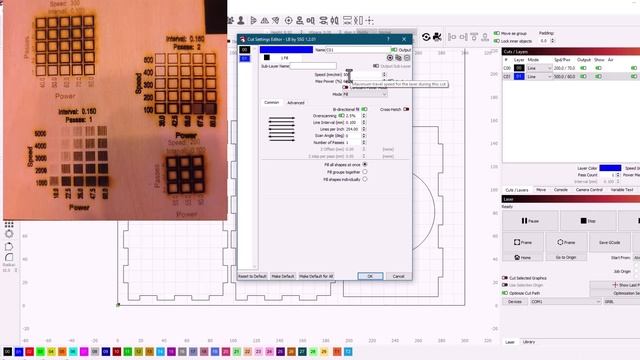
Task: Click the Sub-Layer Name input field
Action: [x=313, y=66]
